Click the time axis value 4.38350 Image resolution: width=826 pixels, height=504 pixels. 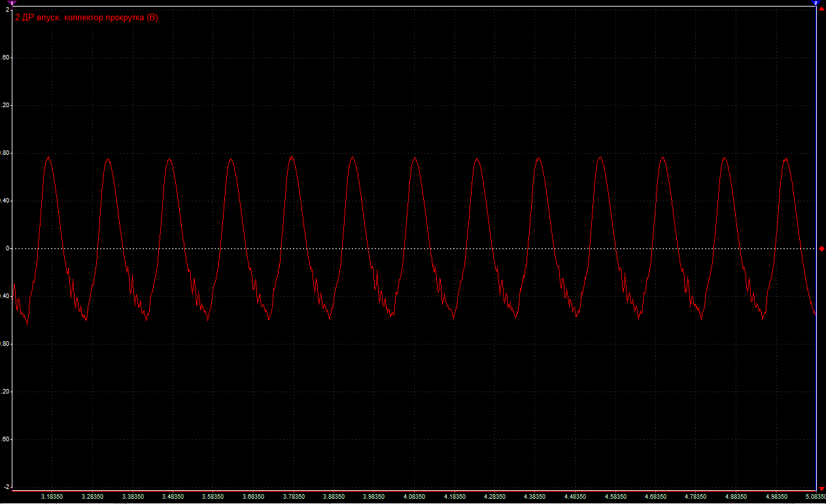[534, 497]
